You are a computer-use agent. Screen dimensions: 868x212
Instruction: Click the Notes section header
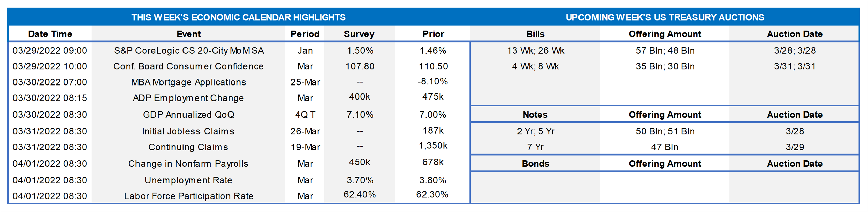535,115
